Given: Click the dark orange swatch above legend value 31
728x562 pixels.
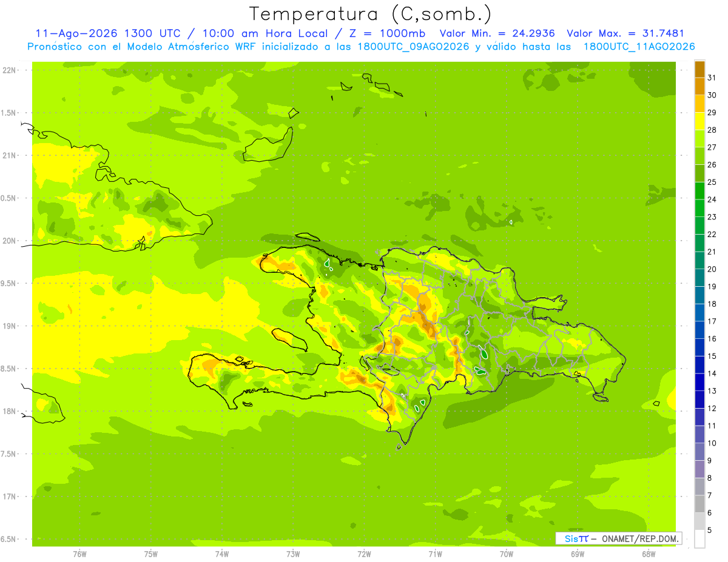Looking at the screenshot, I should pos(699,69).
